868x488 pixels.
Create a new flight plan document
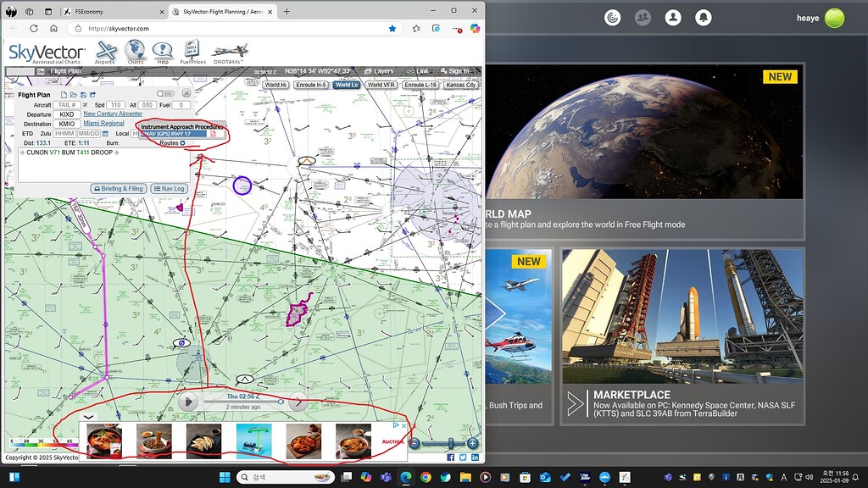(64, 94)
